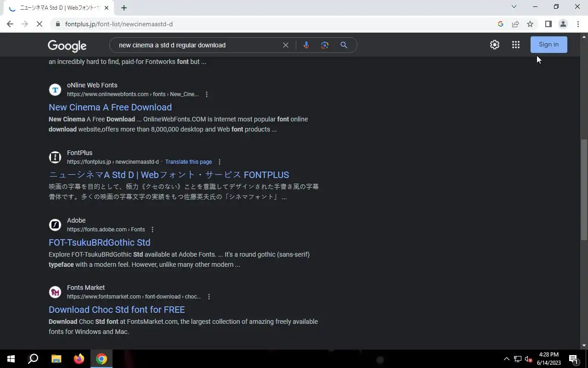
Task: Open the Chrome tab search chevron
Action: tap(514, 7)
